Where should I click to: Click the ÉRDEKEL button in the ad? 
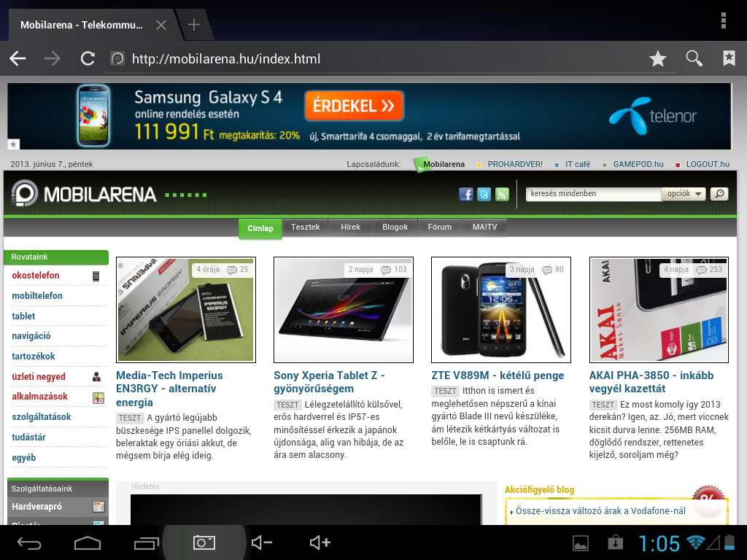click(x=354, y=106)
